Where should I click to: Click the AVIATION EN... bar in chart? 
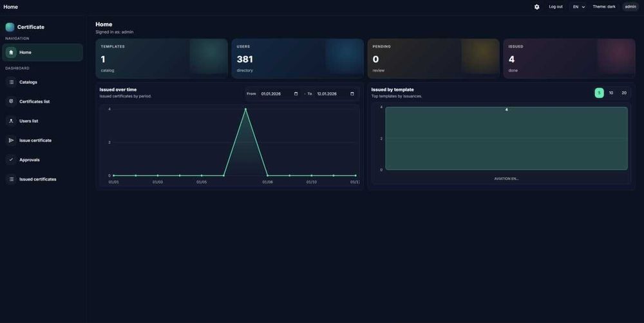[506, 139]
